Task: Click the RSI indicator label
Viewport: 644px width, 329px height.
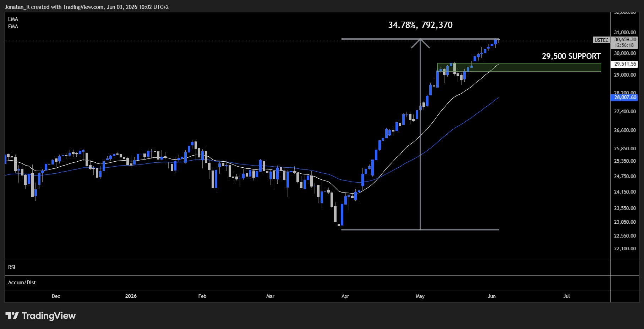Action: pyautogui.click(x=12, y=267)
